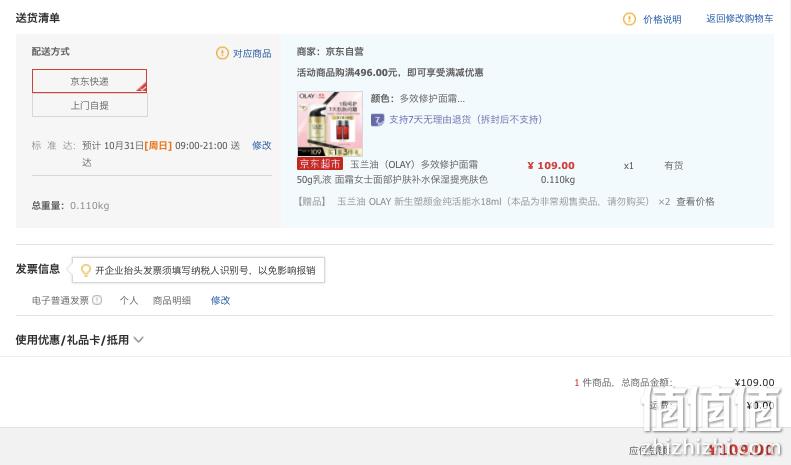Click the 总重量 0.110kg value

point(89,205)
